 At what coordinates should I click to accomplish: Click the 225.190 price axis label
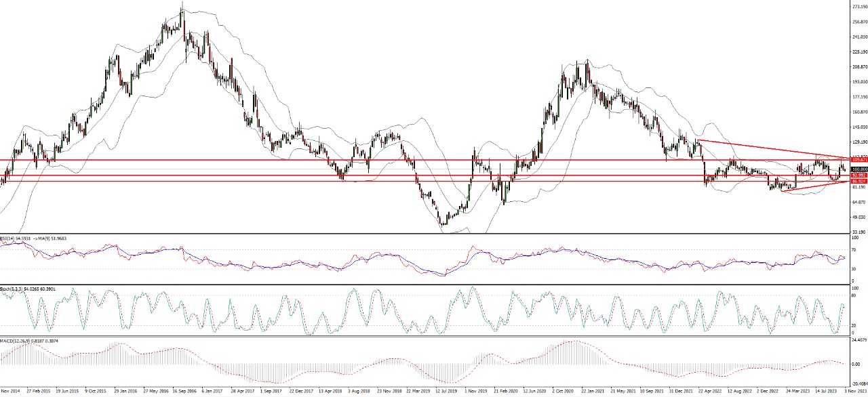[x=859, y=51]
